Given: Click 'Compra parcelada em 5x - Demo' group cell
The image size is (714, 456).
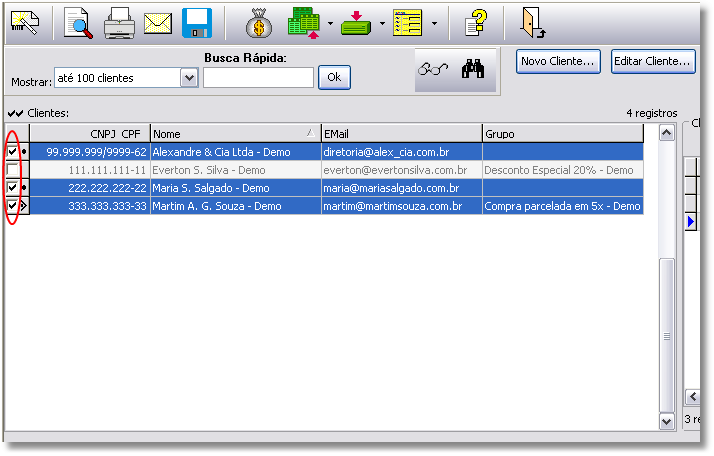Looking at the screenshot, I should [562, 206].
